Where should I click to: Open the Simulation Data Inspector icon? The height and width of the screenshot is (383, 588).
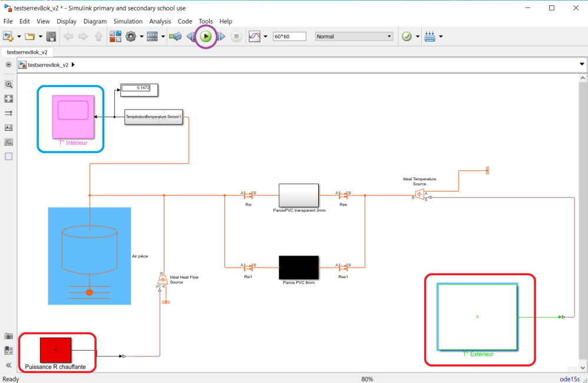coord(255,37)
